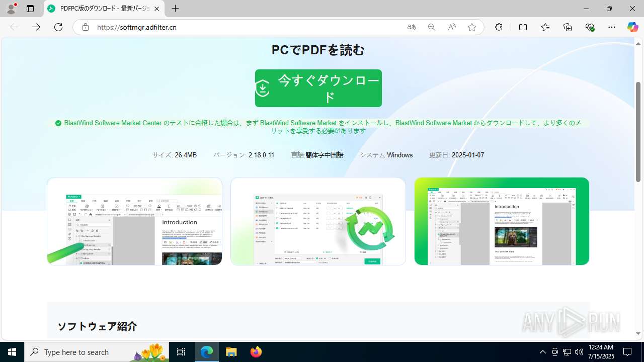Open Task View on taskbar
Viewport: 644px width, 362px height.
pos(182,352)
